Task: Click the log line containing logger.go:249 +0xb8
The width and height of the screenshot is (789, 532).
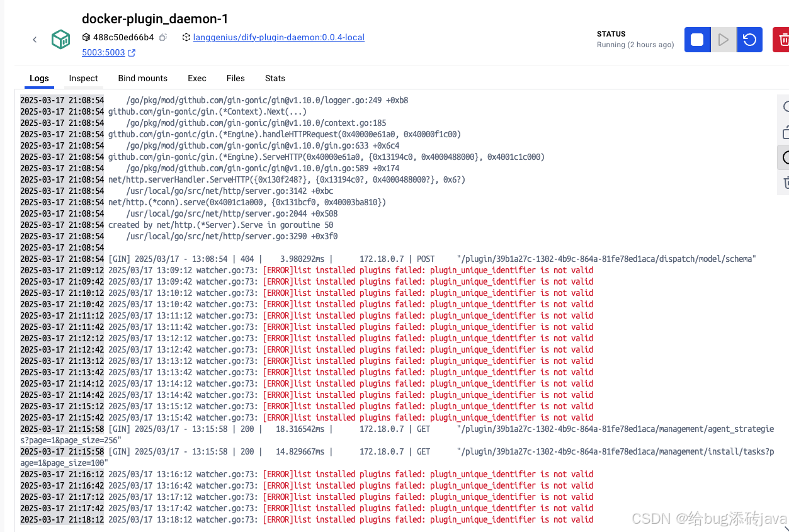Action: tap(214, 100)
